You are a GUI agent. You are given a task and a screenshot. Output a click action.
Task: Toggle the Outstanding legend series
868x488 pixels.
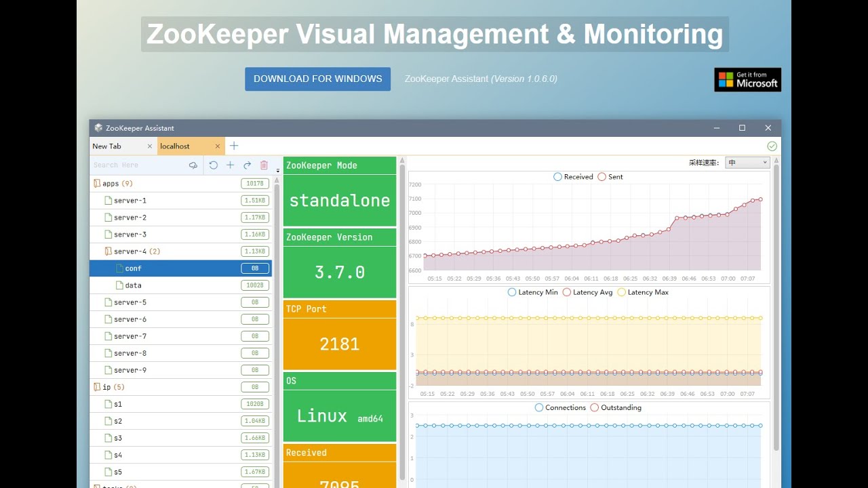(x=616, y=407)
